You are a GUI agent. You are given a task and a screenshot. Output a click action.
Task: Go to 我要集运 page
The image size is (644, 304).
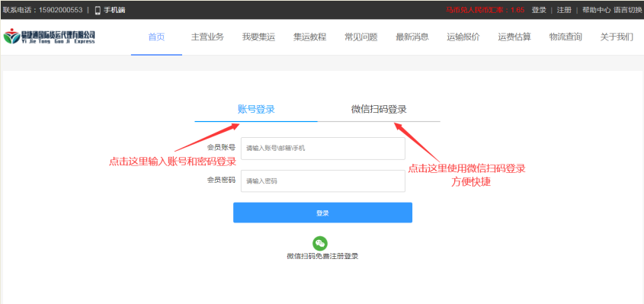(x=258, y=37)
